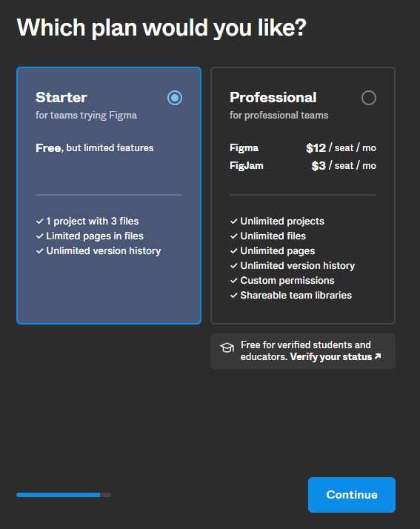Click the Continue button
Viewport: 420px width, 529px height.
[x=352, y=495]
